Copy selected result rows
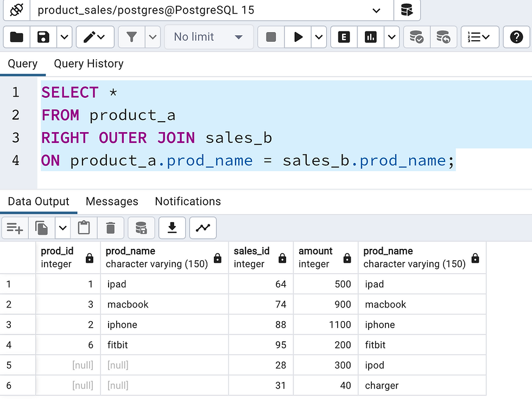This screenshot has height=401, width=532. click(42, 228)
